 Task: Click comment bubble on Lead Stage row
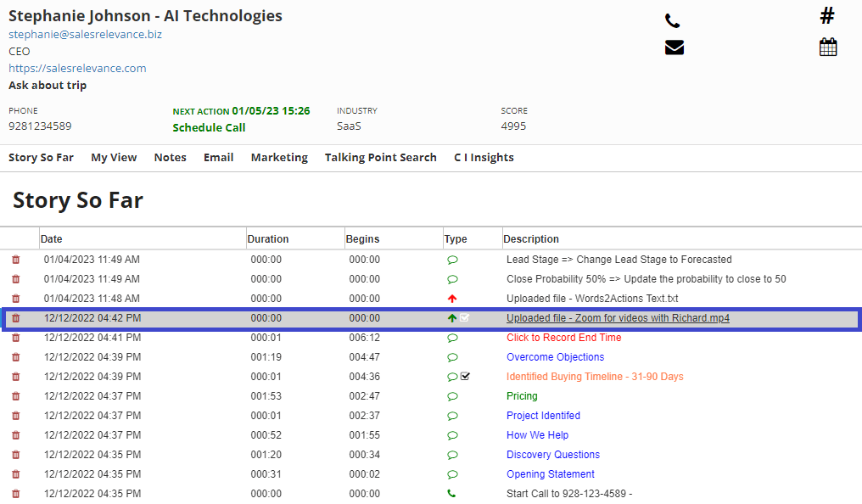coord(452,260)
